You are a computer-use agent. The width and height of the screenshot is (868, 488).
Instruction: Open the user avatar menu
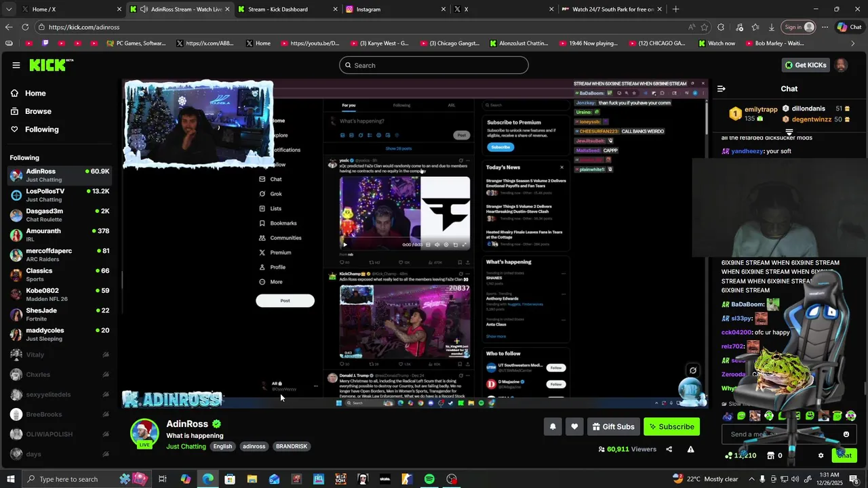(x=841, y=65)
